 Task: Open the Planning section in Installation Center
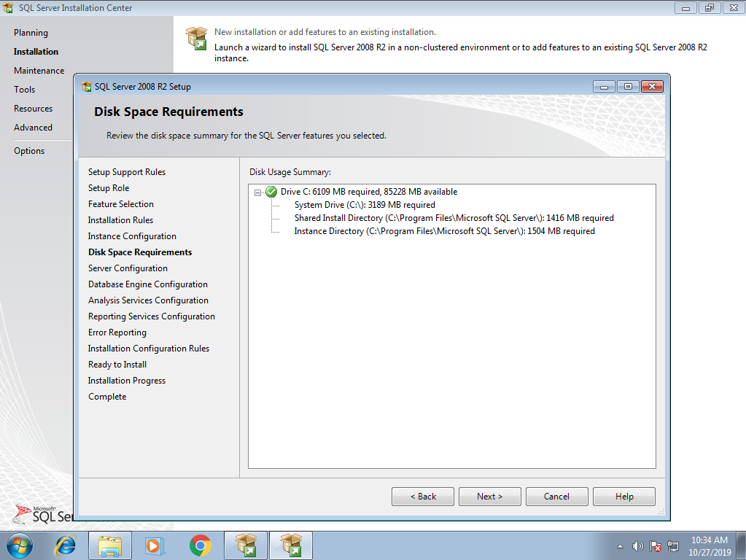31,32
